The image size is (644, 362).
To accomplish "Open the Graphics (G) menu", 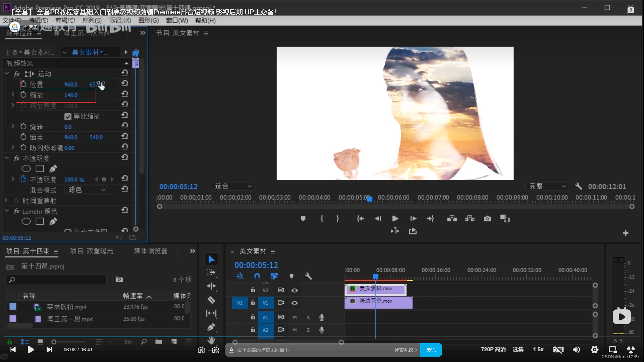I will click(149, 20).
